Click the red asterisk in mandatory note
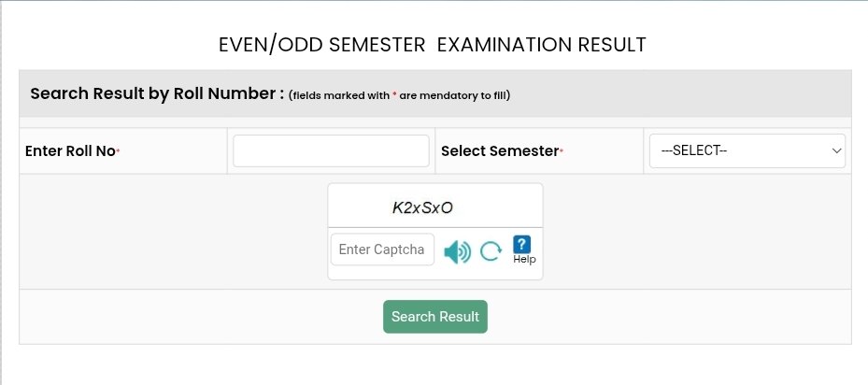Image resolution: width=868 pixels, height=385 pixels. tap(394, 95)
